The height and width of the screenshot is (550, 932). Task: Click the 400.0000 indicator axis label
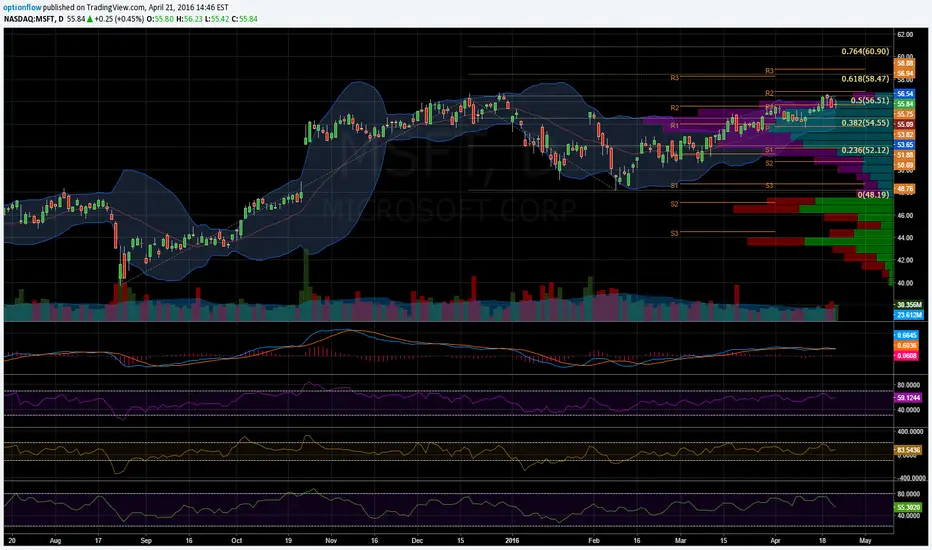(x=911, y=432)
